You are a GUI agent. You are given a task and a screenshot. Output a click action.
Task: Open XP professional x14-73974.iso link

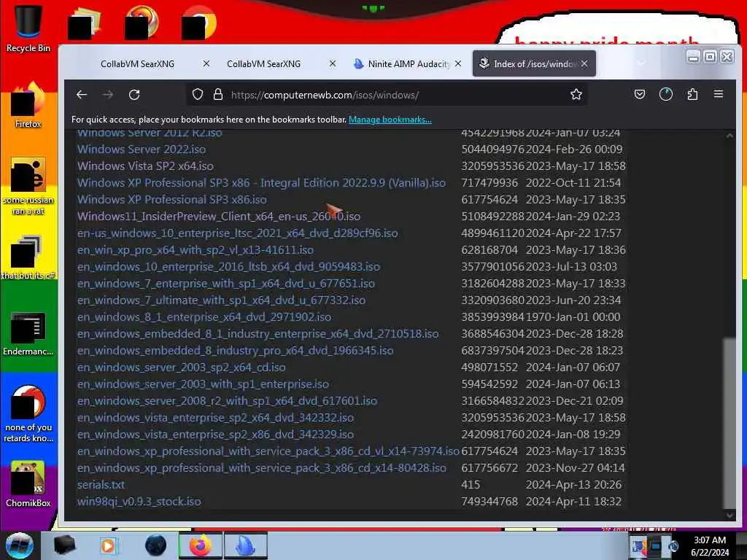coord(268,451)
